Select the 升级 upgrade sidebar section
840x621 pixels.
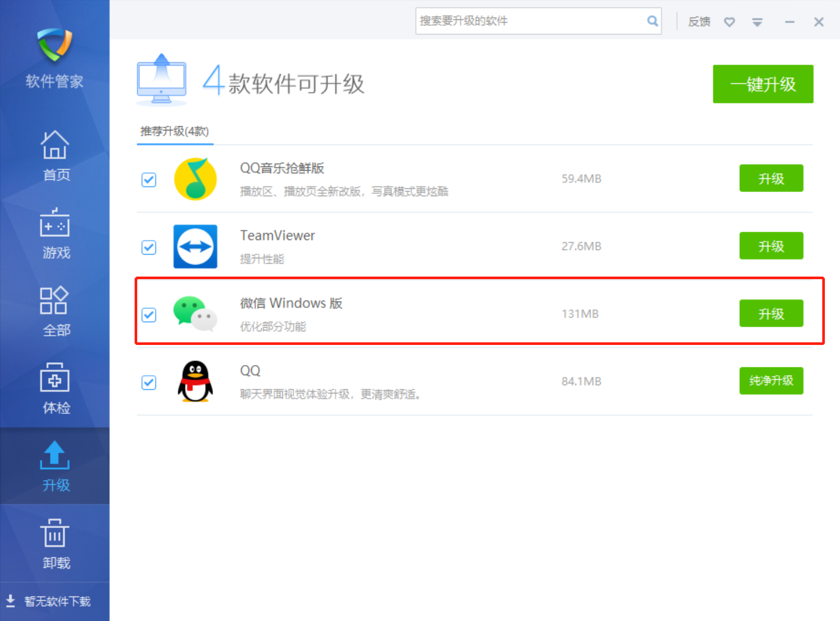pyautogui.click(x=55, y=466)
